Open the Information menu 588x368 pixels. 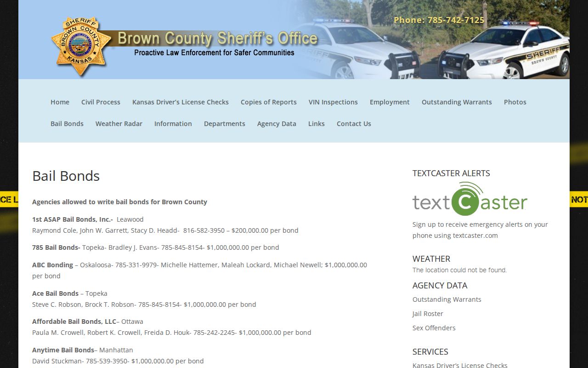pos(173,124)
